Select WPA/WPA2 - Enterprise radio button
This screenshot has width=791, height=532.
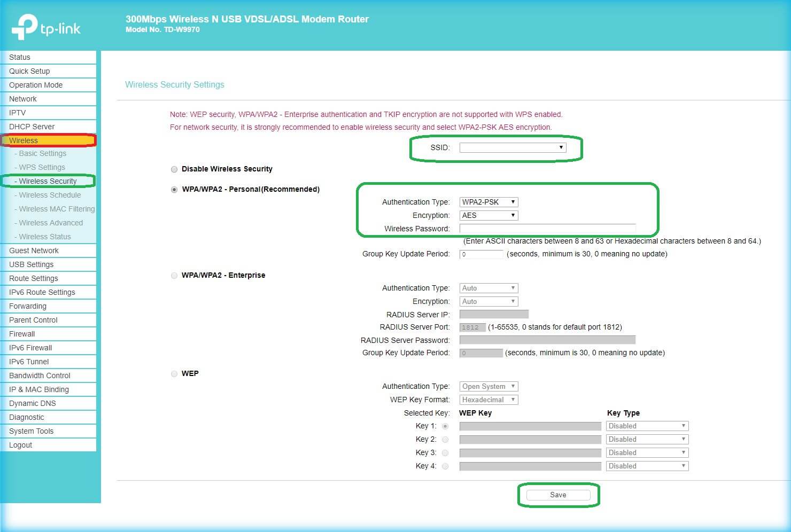(x=174, y=276)
